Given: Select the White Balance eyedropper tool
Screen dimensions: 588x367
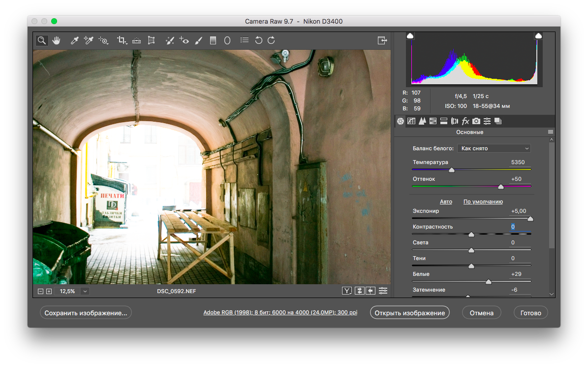Looking at the screenshot, I should point(75,40).
